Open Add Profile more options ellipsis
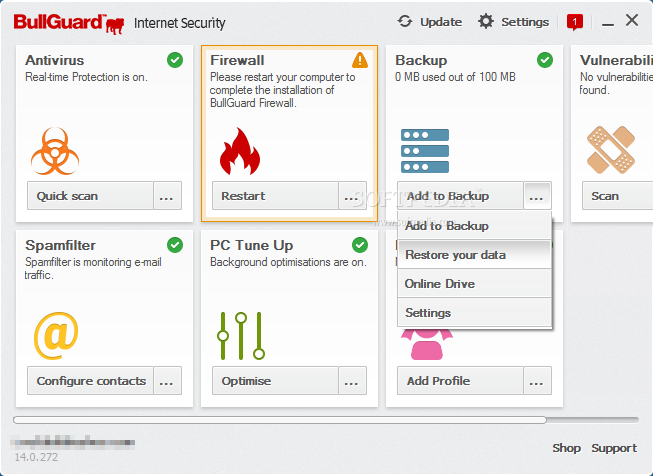This screenshot has height=476, width=653. coord(537,381)
